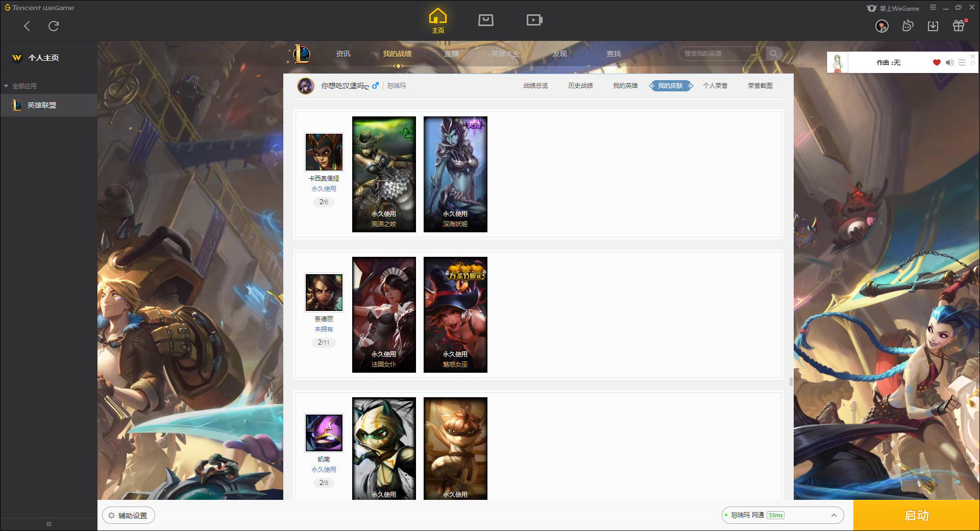This screenshot has width=980, height=531.
Task: Click music widget mini-mode square
Action: tap(973, 63)
